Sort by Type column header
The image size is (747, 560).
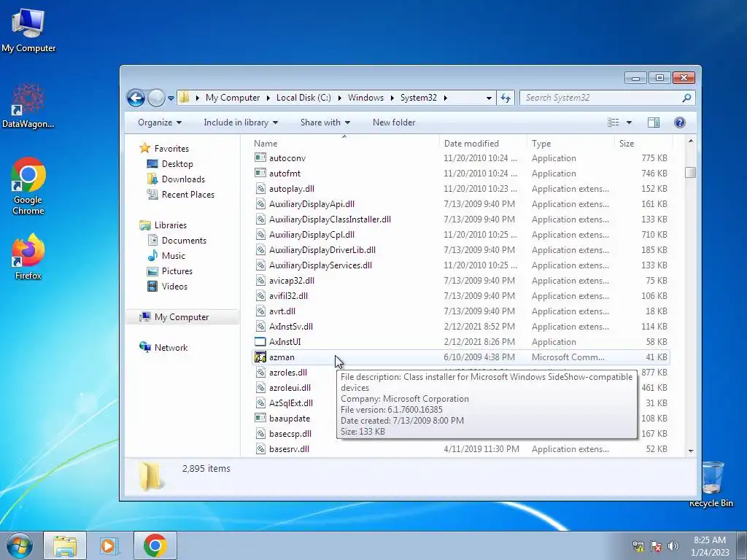point(541,144)
